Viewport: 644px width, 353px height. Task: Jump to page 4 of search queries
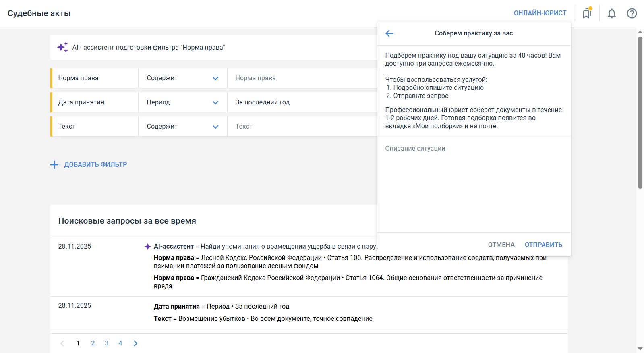click(120, 343)
